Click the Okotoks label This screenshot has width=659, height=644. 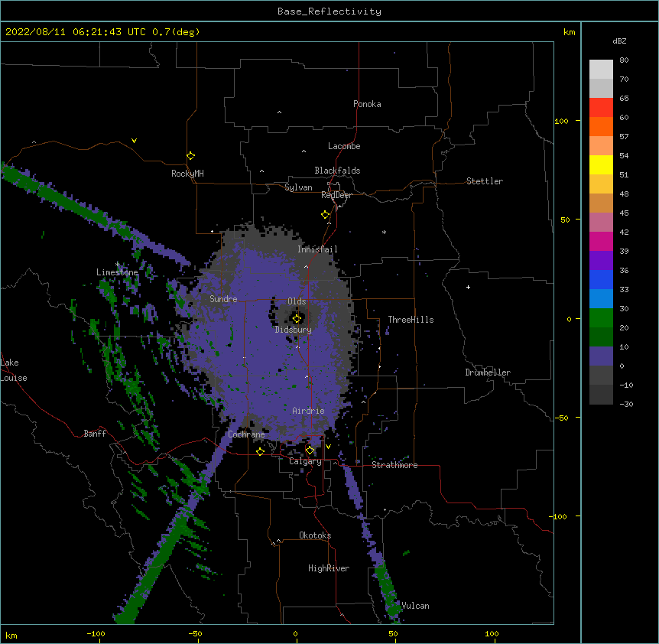[x=315, y=535]
